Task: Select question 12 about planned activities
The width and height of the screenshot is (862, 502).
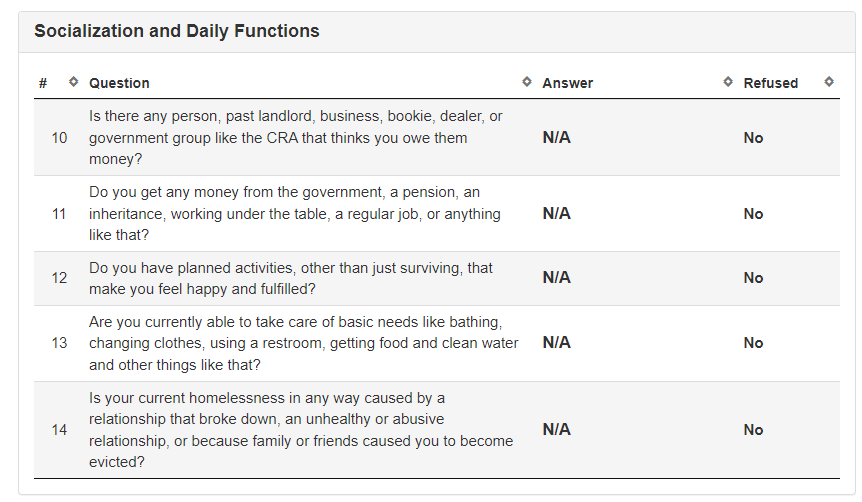Action: (x=290, y=279)
